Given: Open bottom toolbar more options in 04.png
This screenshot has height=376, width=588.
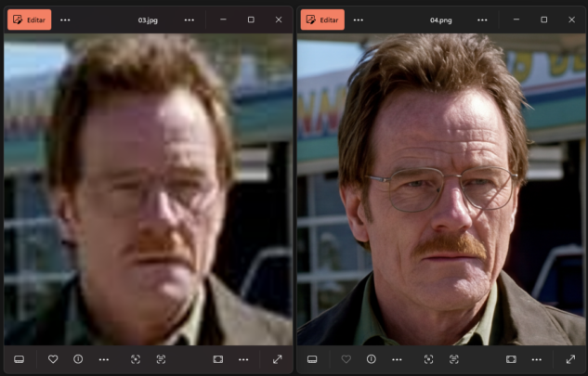Looking at the screenshot, I should [x=398, y=359].
